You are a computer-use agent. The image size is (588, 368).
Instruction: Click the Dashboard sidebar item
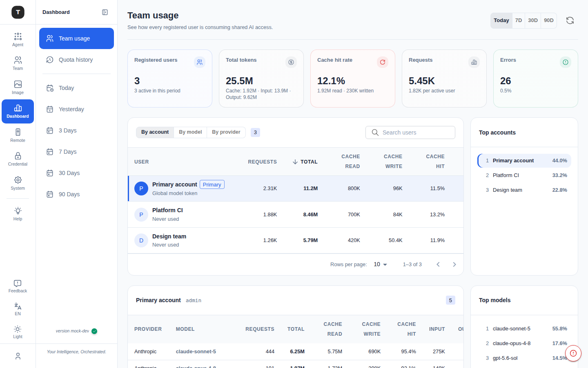point(18,111)
